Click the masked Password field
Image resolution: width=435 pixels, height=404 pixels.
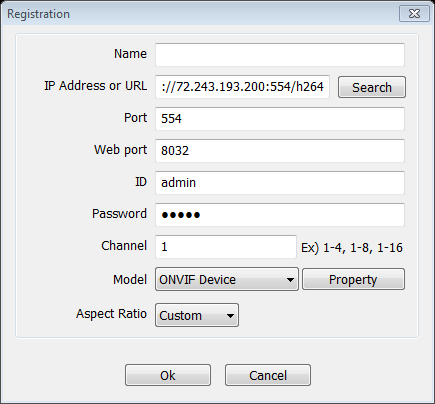coord(280,215)
